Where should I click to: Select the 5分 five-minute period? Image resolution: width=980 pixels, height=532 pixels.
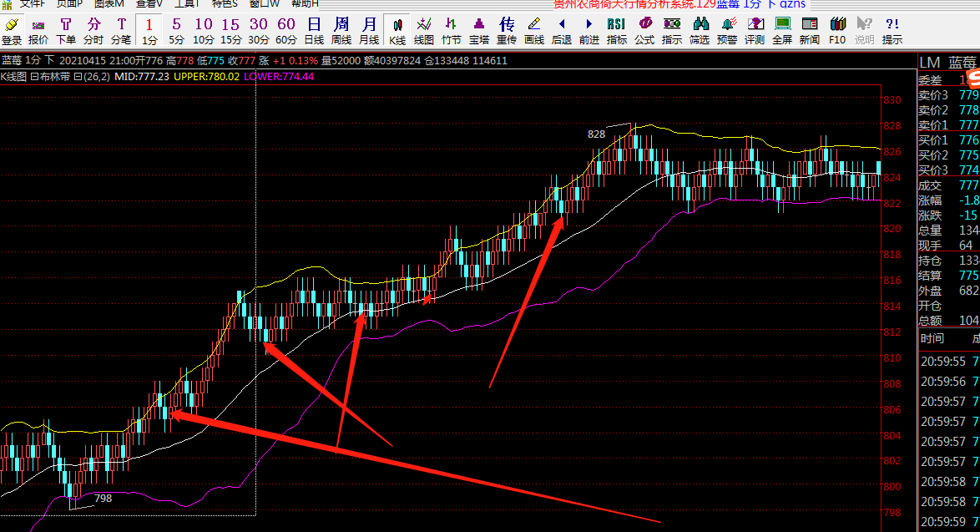click(x=176, y=31)
